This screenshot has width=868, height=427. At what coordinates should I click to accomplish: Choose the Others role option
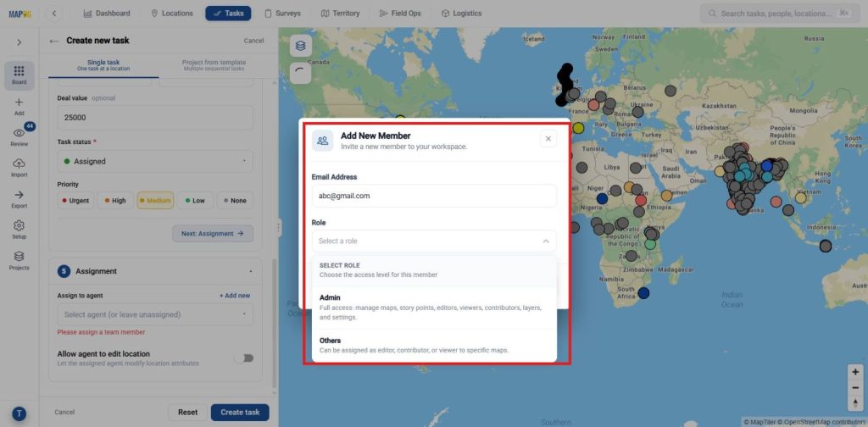434,345
